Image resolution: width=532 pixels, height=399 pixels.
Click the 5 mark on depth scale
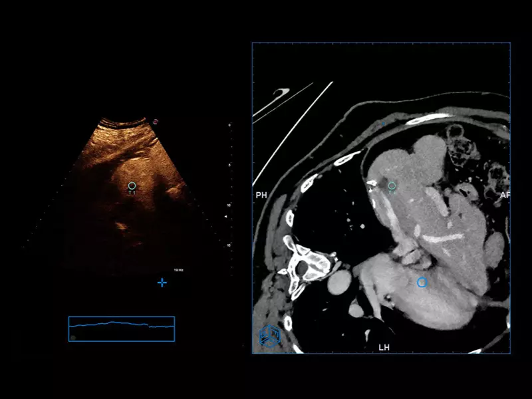coord(229,165)
